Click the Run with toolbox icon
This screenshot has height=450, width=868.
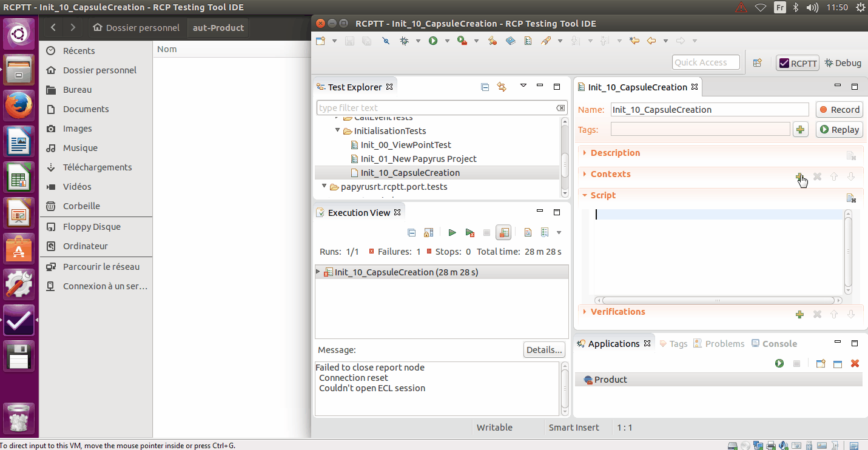(462, 41)
